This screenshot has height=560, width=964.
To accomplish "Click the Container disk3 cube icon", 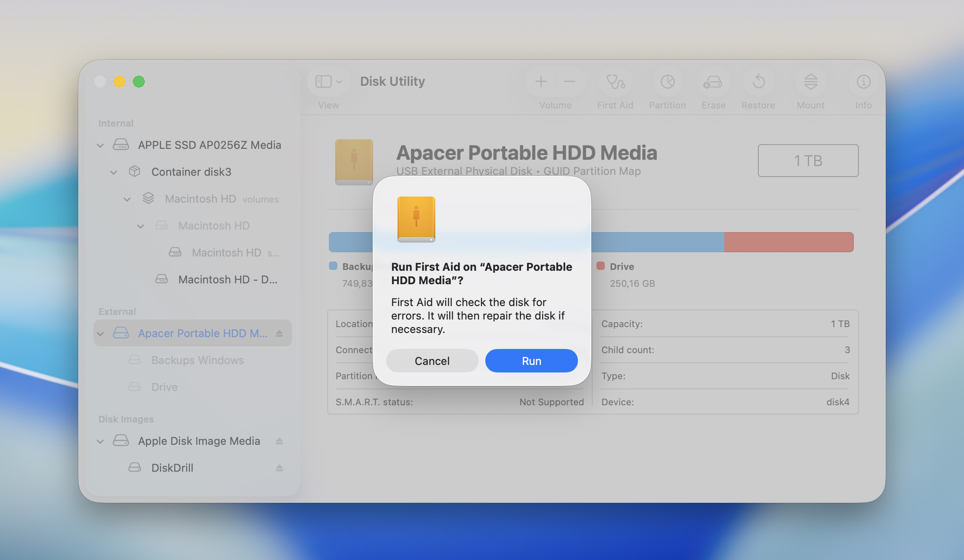I will [134, 172].
